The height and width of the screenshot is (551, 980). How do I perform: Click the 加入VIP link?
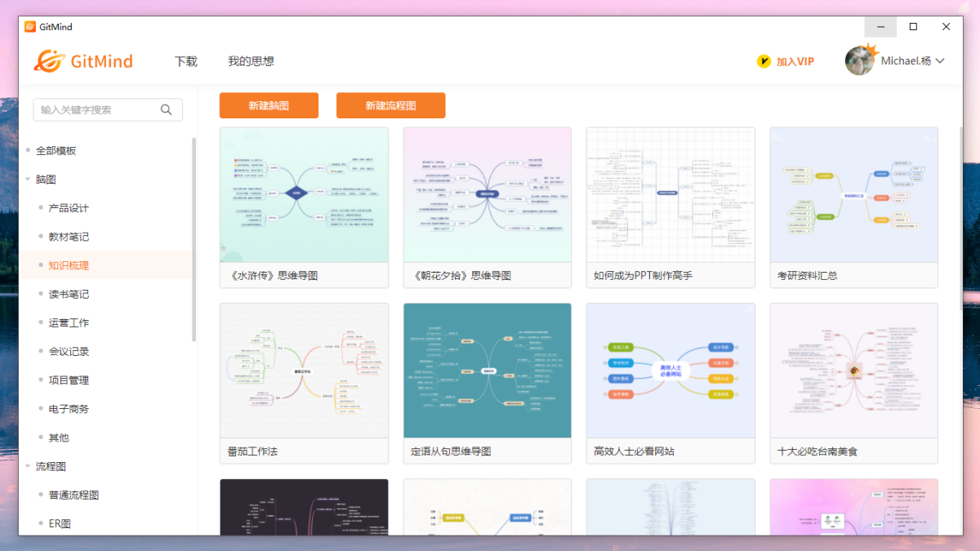coord(795,61)
